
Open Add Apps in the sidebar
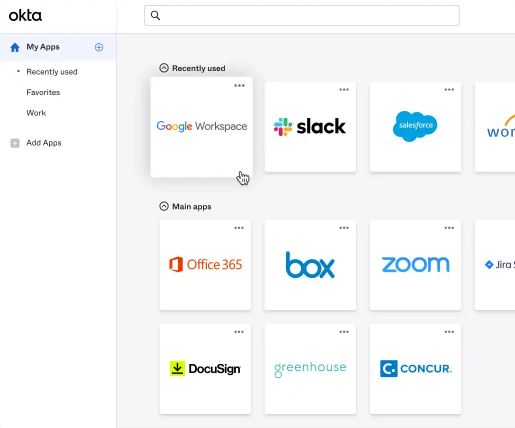(x=44, y=143)
